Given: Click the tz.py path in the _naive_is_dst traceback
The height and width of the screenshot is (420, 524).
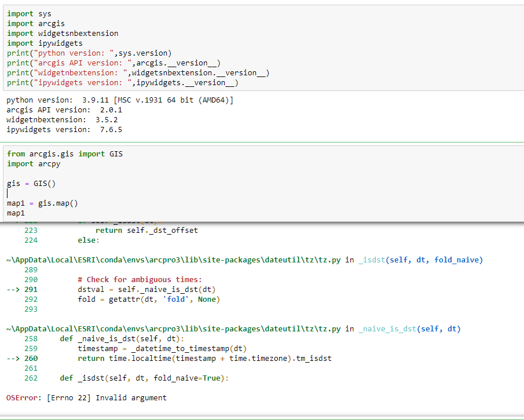Looking at the screenshot, I should (173, 329).
